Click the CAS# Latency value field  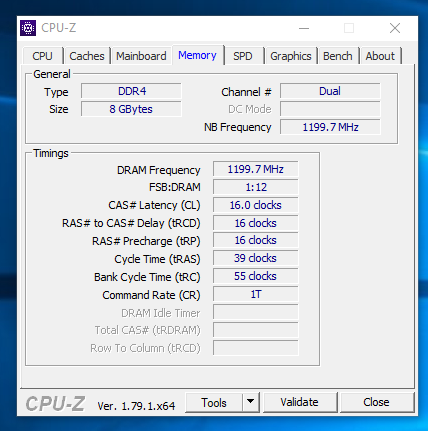pyautogui.click(x=256, y=205)
